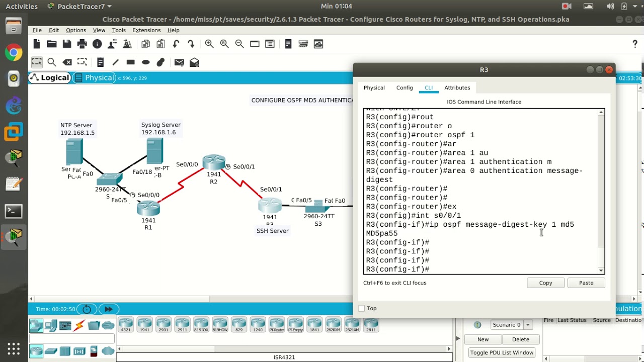This screenshot has width=644, height=362.
Task: Switch to the Physical workspace view
Action: pos(94,78)
